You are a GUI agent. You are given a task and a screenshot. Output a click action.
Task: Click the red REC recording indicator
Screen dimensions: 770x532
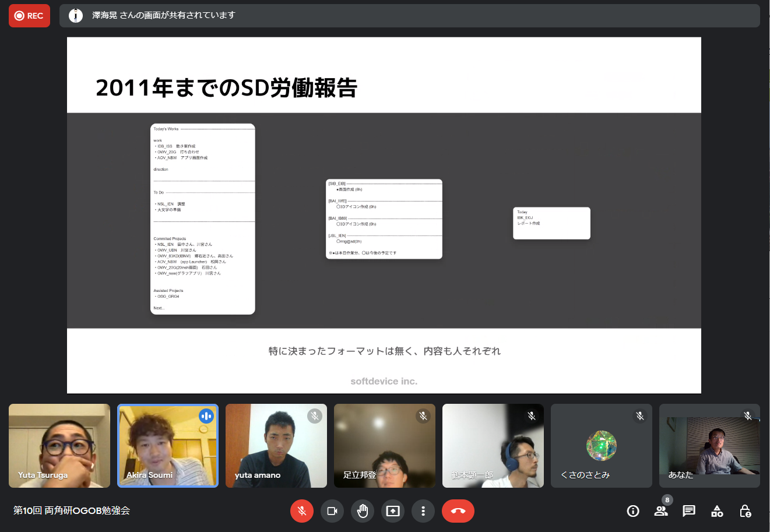coord(29,16)
